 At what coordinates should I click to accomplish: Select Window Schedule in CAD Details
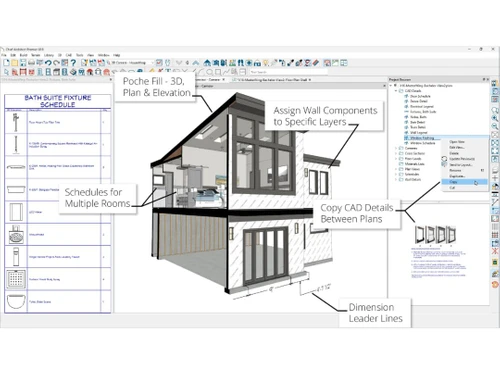423,143
